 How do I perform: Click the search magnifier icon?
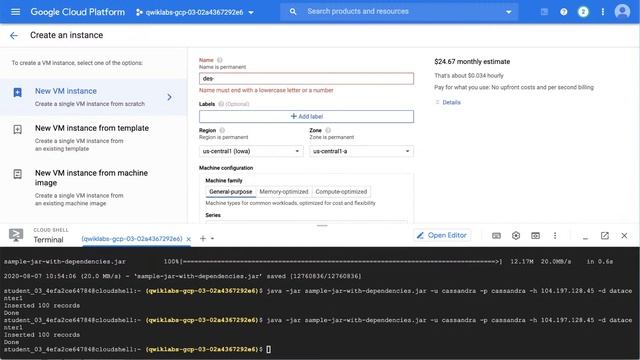coord(293,12)
